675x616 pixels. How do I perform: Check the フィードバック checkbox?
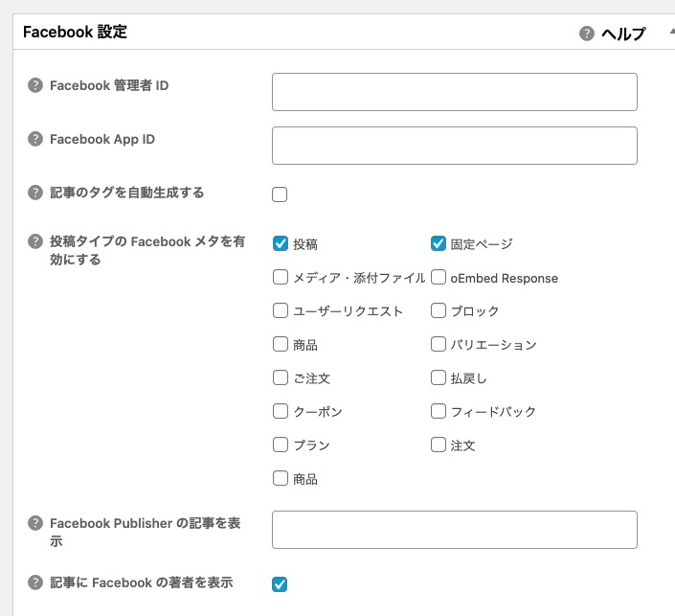pos(439,411)
